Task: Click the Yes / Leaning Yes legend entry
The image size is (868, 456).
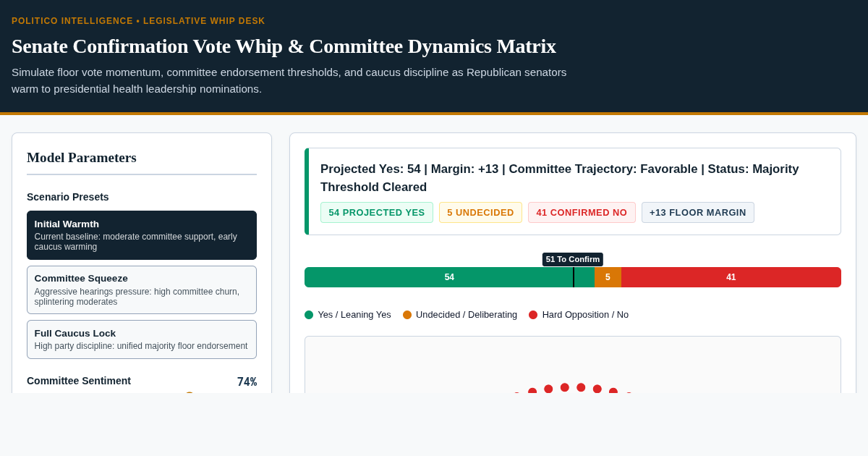Action: pyautogui.click(x=348, y=315)
